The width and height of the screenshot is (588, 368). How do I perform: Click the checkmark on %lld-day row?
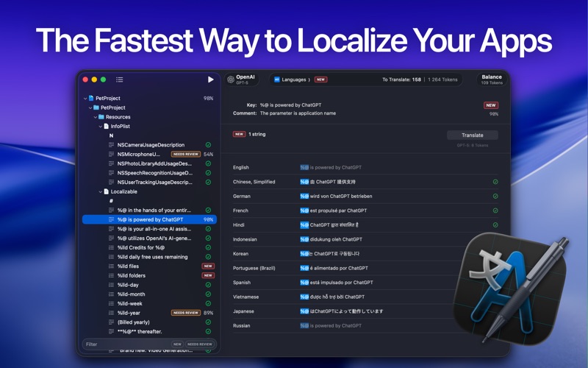208,285
